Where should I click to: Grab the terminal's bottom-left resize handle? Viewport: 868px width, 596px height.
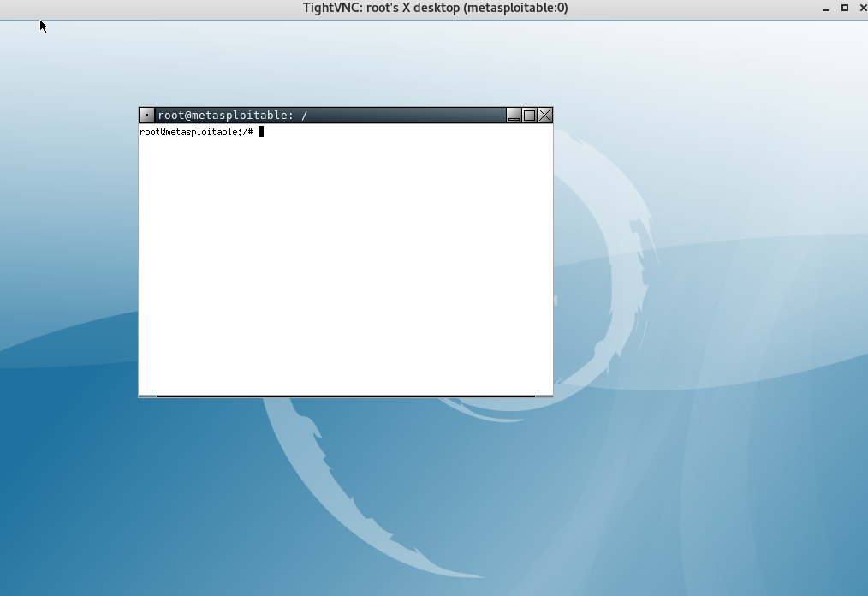(146, 396)
